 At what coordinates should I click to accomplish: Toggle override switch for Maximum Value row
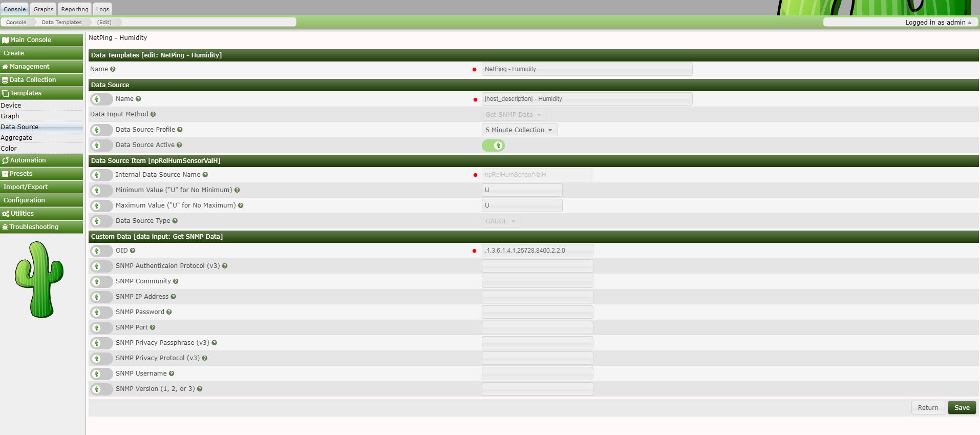101,205
